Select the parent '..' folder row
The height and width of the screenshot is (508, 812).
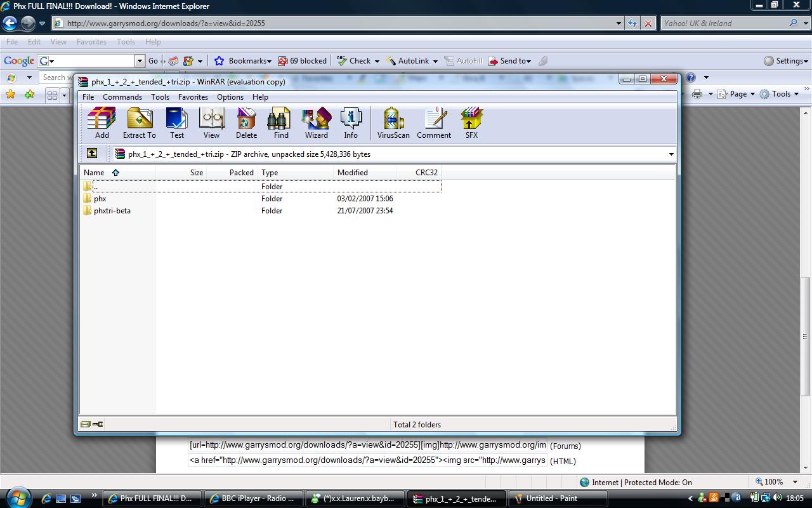(x=261, y=187)
